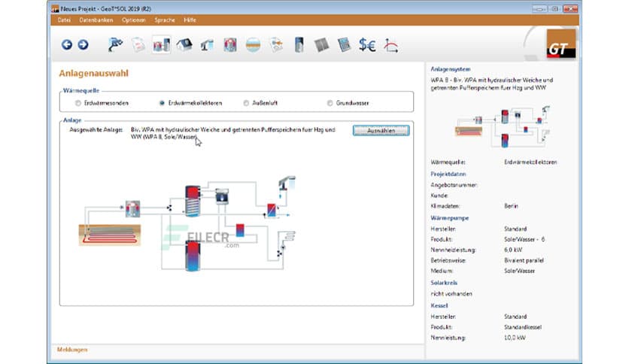Click the Anlagensystem preview thumbnail

point(502,126)
